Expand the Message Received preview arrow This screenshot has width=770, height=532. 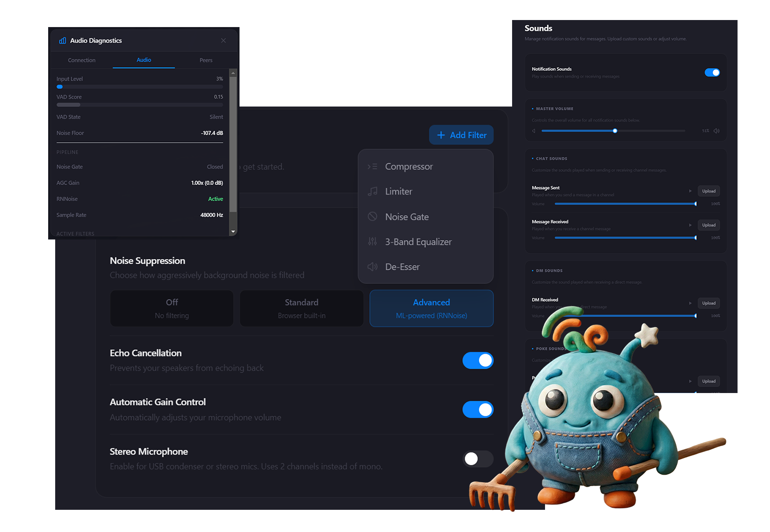click(690, 225)
